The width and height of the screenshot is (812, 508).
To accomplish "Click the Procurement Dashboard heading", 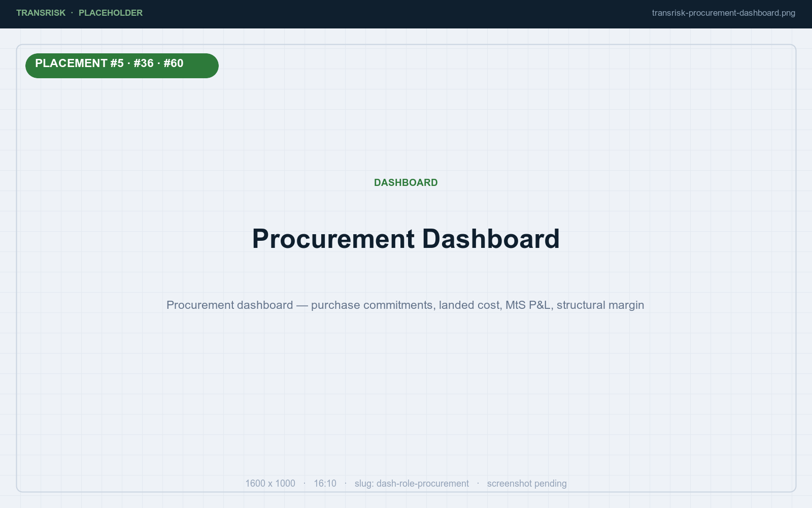I will coord(406,239).
